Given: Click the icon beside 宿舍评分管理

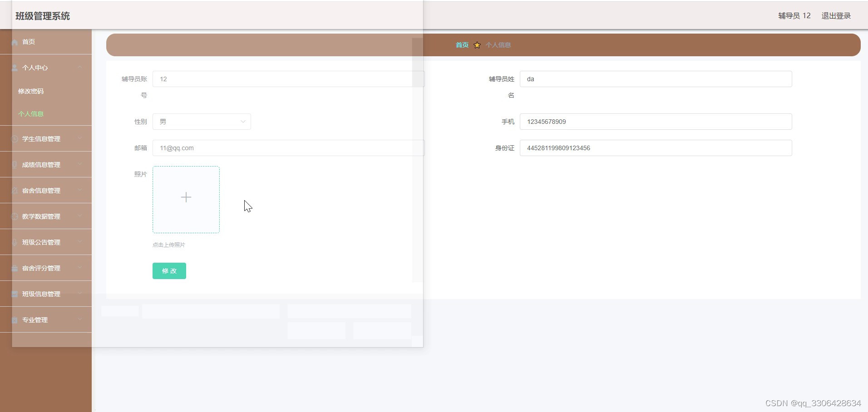Looking at the screenshot, I should tap(15, 268).
